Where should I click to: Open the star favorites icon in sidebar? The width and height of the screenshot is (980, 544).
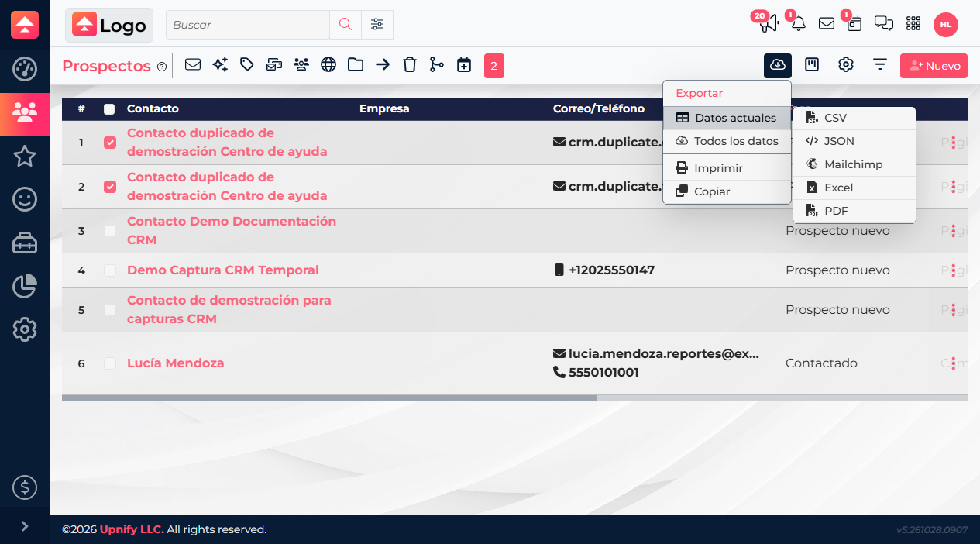(x=25, y=157)
